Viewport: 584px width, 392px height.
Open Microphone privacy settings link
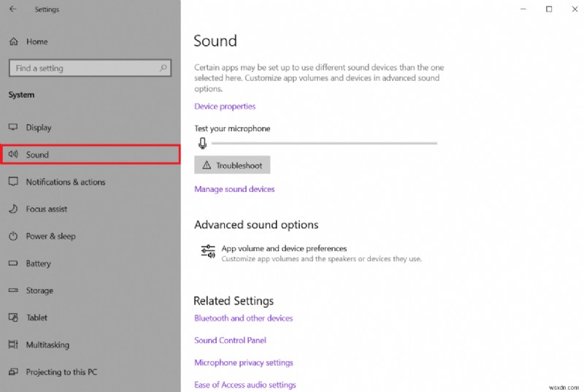click(244, 363)
